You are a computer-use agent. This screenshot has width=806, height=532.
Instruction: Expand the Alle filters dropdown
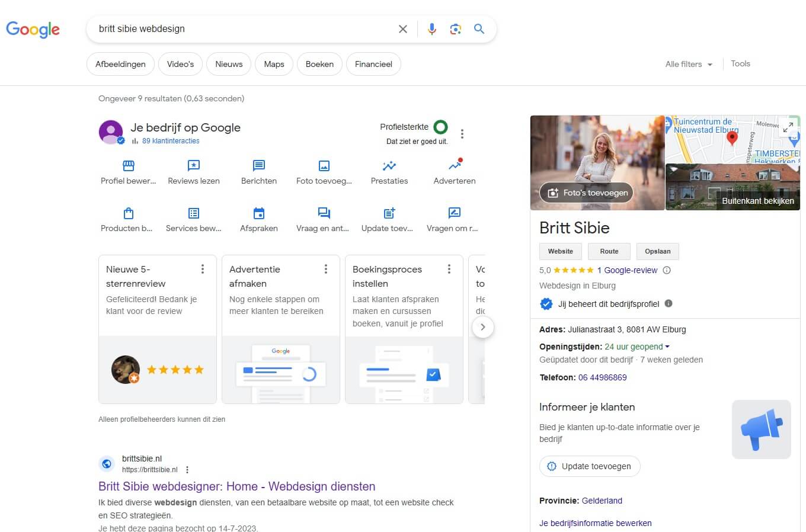click(689, 64)
